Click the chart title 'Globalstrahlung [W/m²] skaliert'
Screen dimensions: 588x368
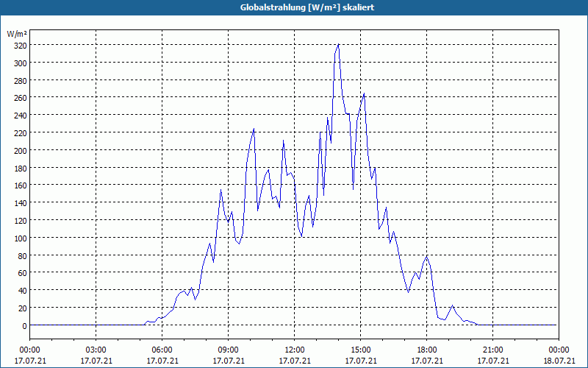307,7
